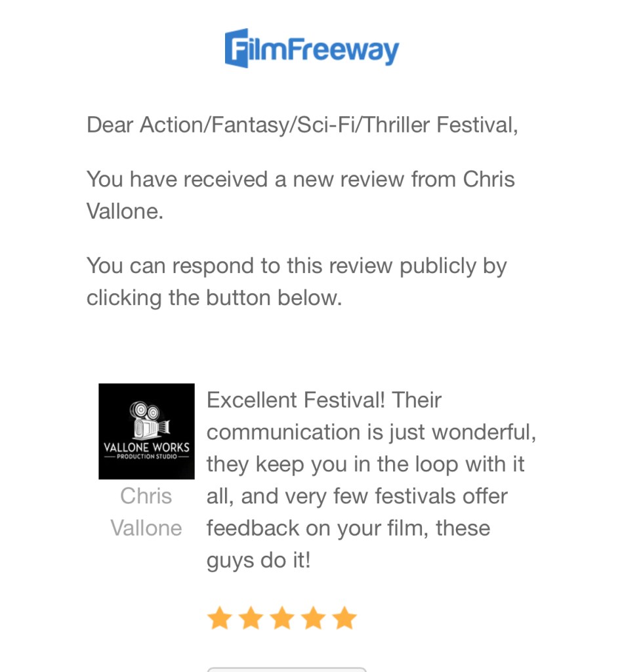
Task: Open the FilmFreeway wordmark link
Action: 312,49
